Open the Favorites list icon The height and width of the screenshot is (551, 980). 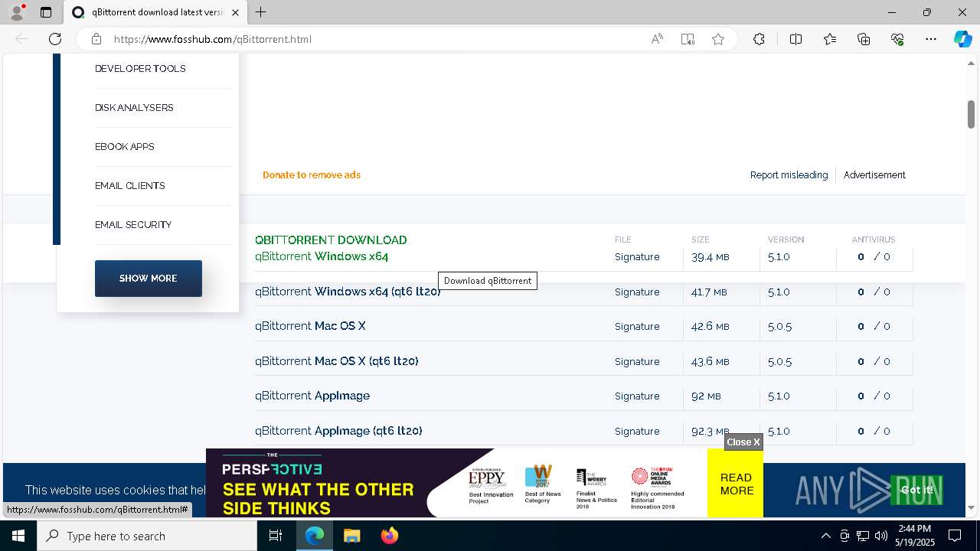point(830,39)
